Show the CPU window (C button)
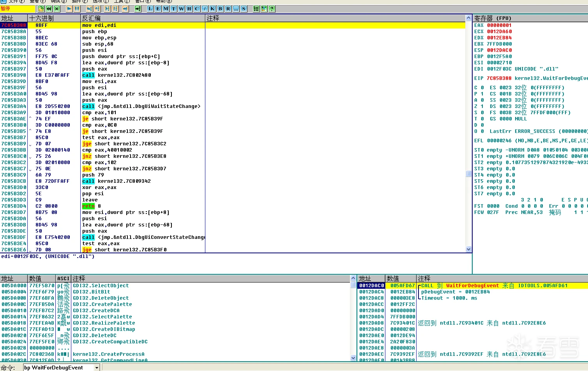This screenshot has width=588, height=371. 197,9
